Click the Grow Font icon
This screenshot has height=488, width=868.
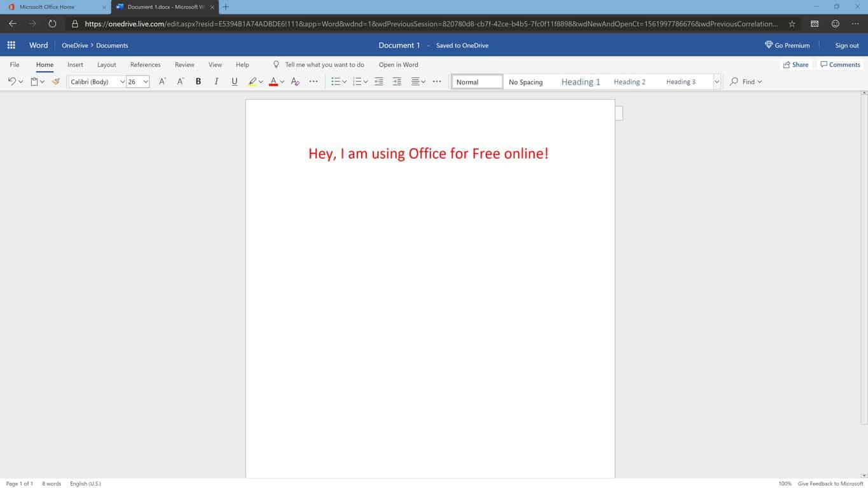pos(162,81)
